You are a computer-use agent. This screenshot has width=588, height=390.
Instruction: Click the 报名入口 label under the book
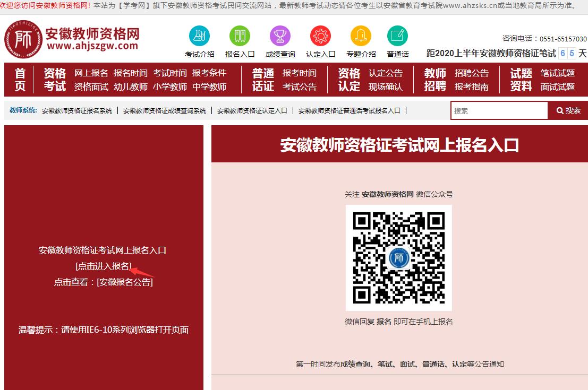(x=240, y=54)
